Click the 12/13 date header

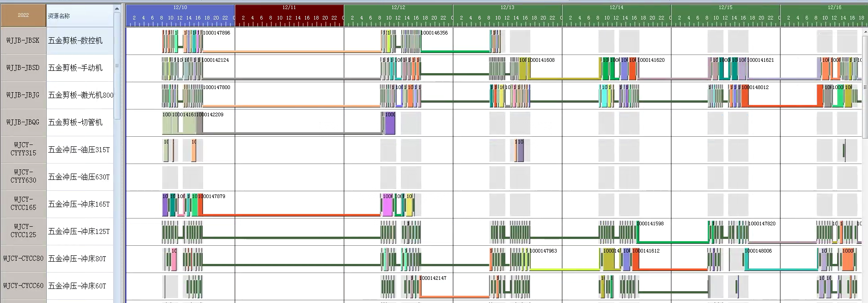[508, 8]
